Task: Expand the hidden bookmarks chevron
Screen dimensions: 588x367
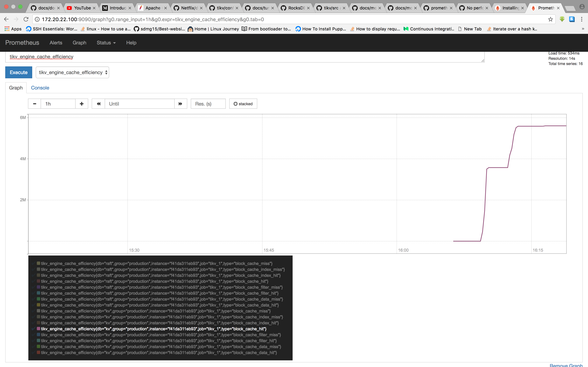Action: (583, 29)
